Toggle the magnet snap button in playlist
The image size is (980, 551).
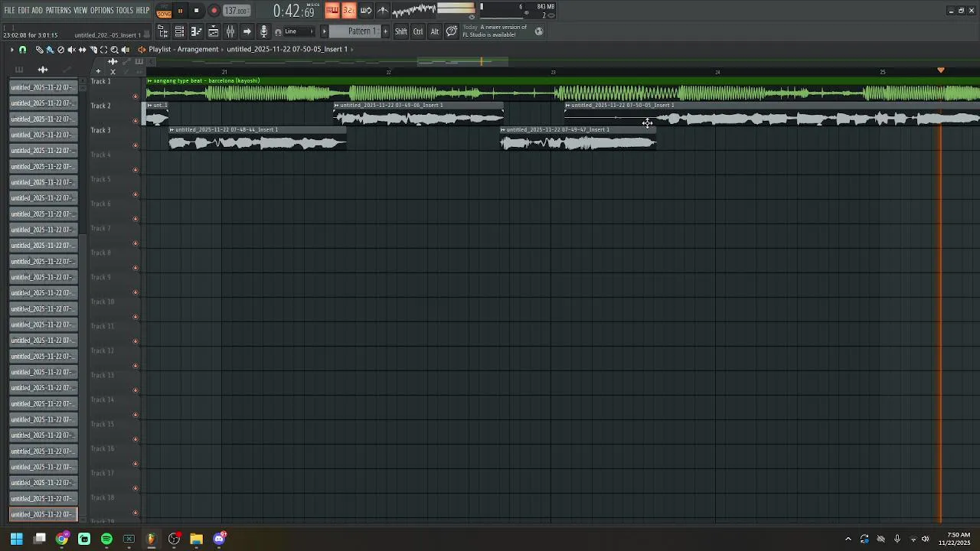coord(22,50)
